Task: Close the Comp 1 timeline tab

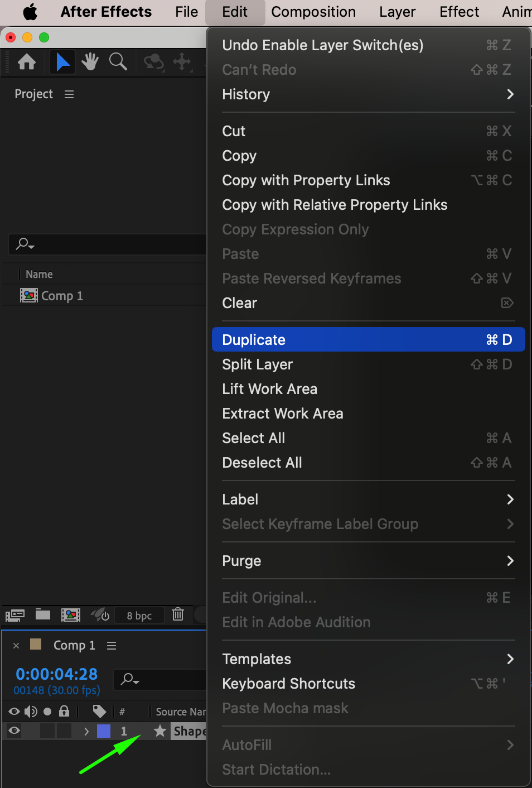Action: pyautogui.click(x=16, y=646)
